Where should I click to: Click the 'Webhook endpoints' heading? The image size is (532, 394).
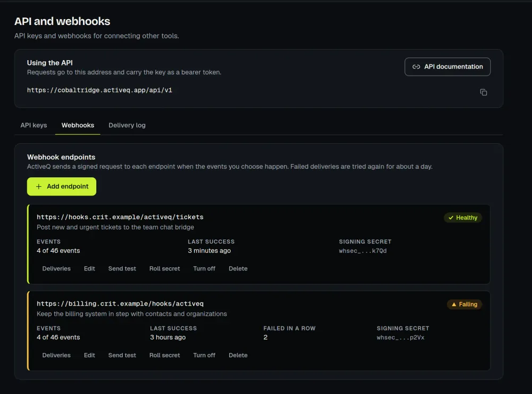point(61,157)
